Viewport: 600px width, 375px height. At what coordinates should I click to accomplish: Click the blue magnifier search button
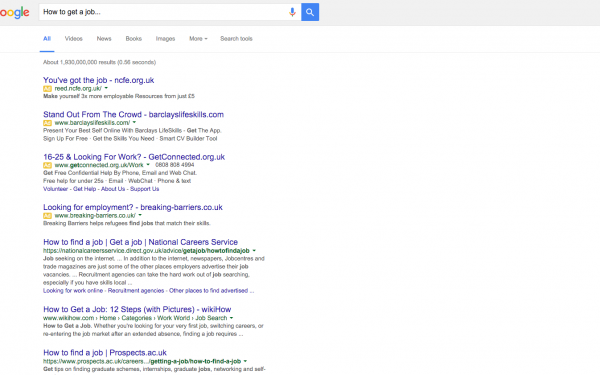(310, 12)
